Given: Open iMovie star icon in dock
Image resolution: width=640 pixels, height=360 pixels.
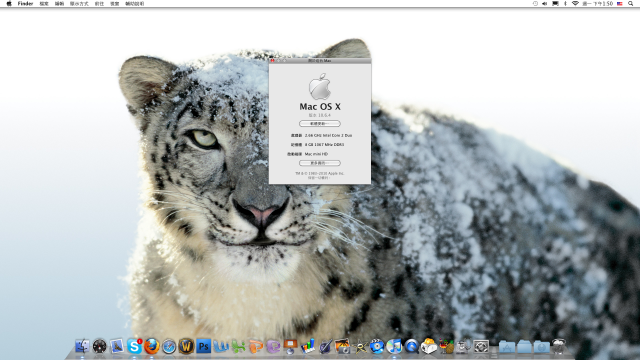Looking at the screenshot, I should click(360, 347).
